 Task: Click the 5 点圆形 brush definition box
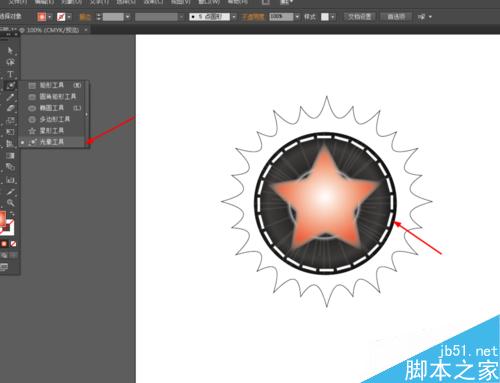coord(209,17)
